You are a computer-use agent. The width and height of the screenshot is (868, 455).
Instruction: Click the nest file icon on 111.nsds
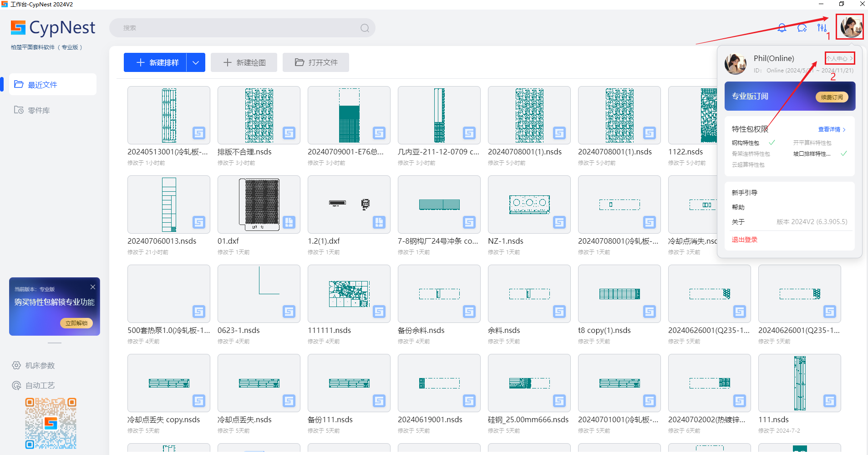pyautogui.click(x=830, y=401)
